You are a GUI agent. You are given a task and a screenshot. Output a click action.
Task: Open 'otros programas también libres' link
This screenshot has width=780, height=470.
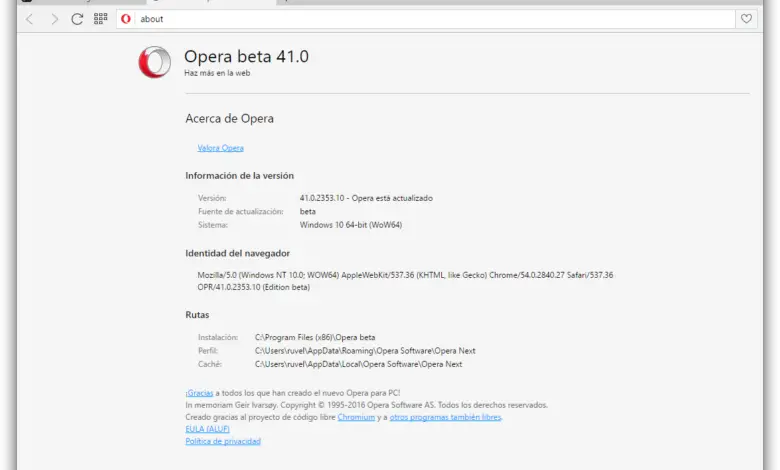[445, 417]
